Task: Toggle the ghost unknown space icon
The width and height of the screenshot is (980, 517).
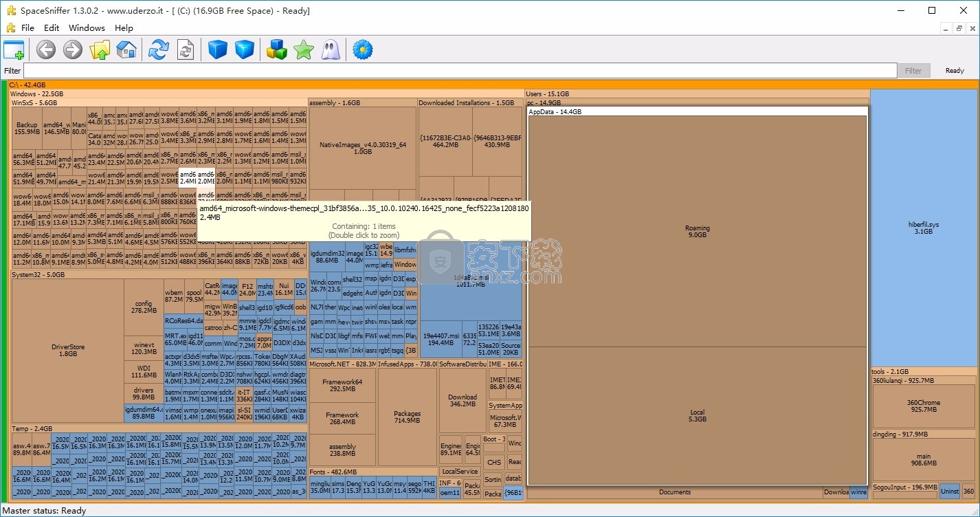Action: pos(331,49)
